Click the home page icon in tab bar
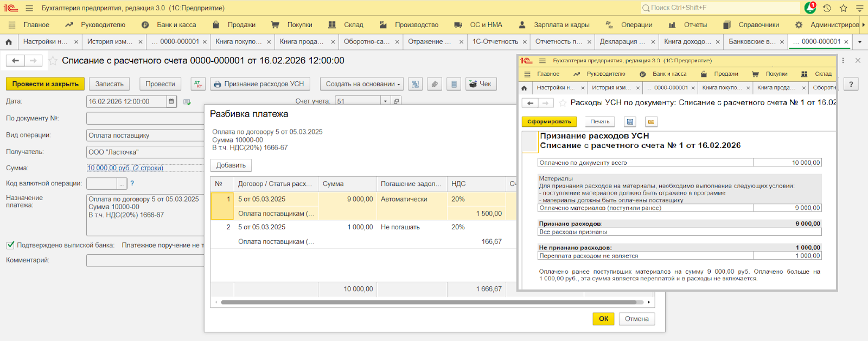 pos(9,42)
